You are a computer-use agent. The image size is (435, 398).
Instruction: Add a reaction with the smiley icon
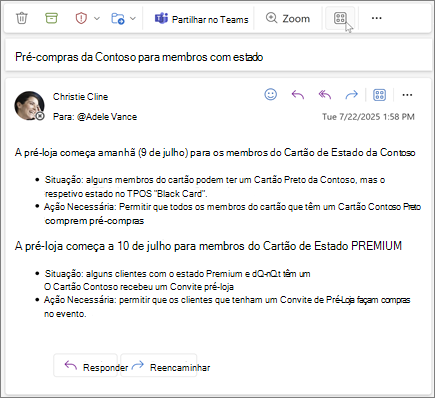(271, 94)
